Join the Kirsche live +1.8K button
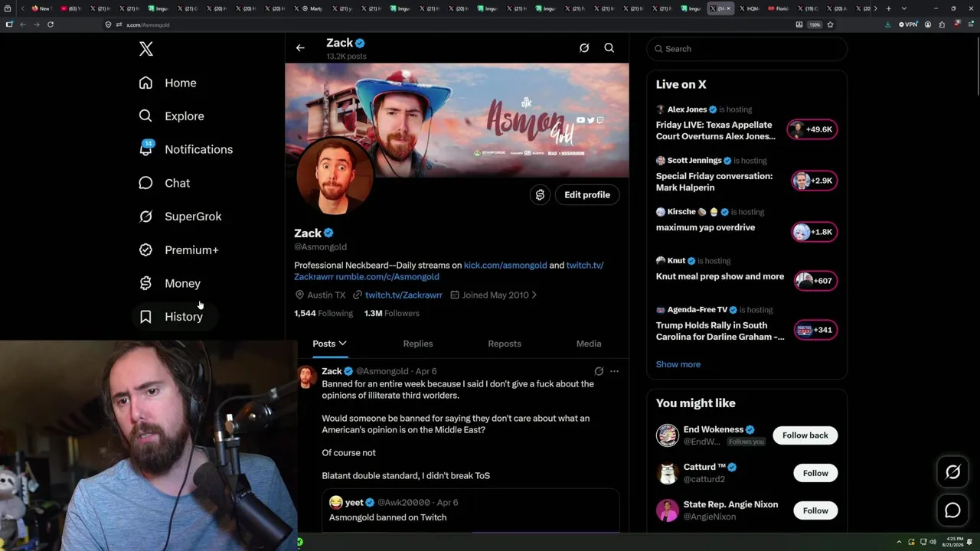Viewport: 980px width, 551px height. point(815,232)
